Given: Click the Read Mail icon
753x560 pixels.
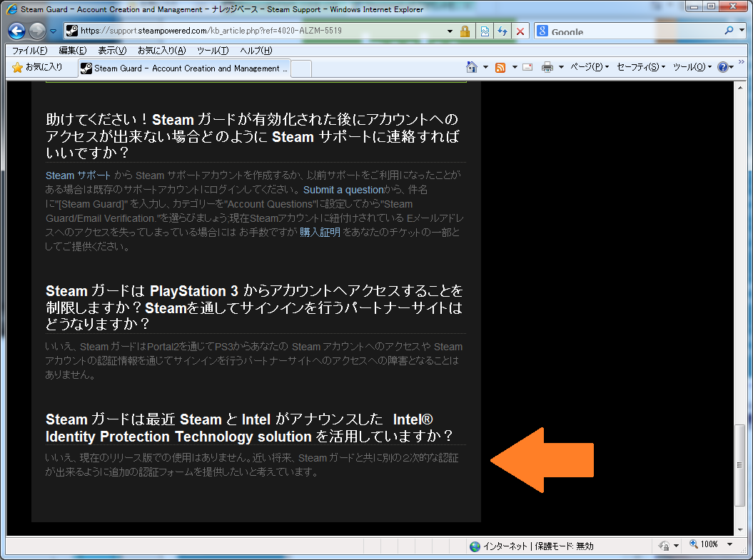Looking at the screenshot, I should [x=527, y=67].
